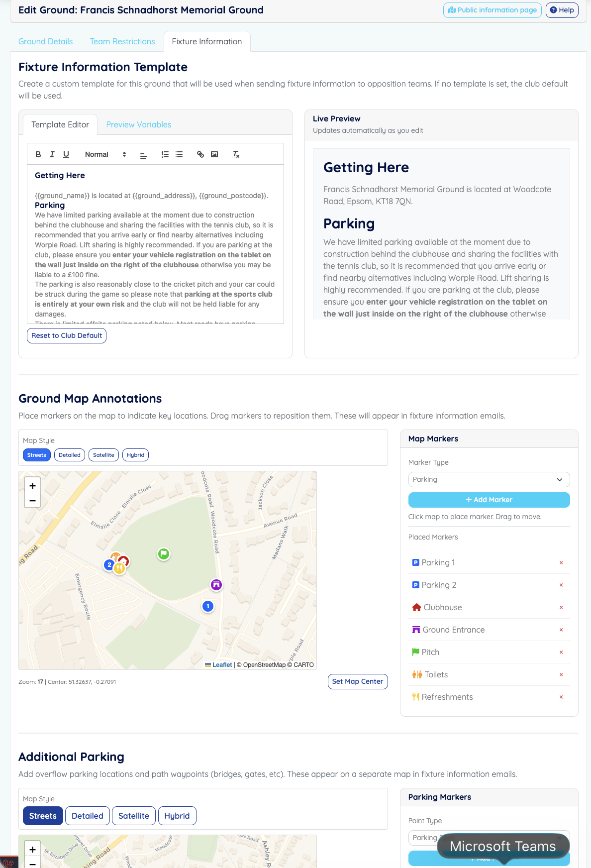Open the Public information page

coord(492,10)
